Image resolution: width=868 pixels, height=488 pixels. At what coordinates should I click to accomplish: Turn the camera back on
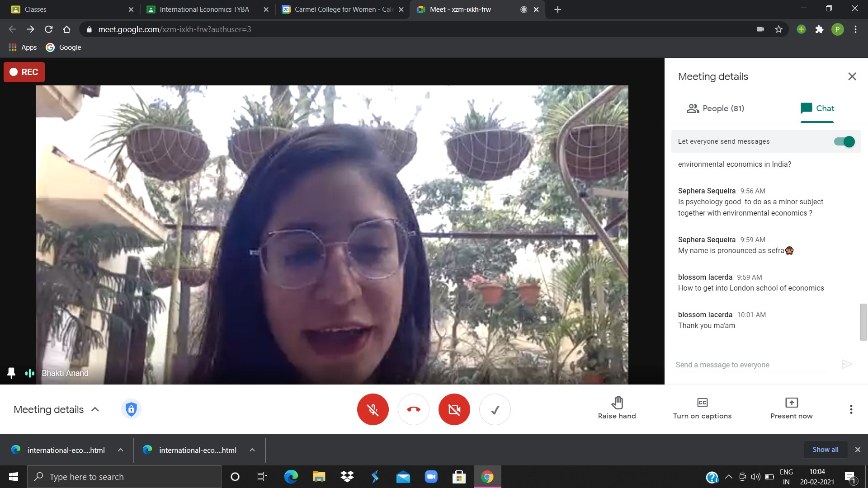click(x=454, y=409)
